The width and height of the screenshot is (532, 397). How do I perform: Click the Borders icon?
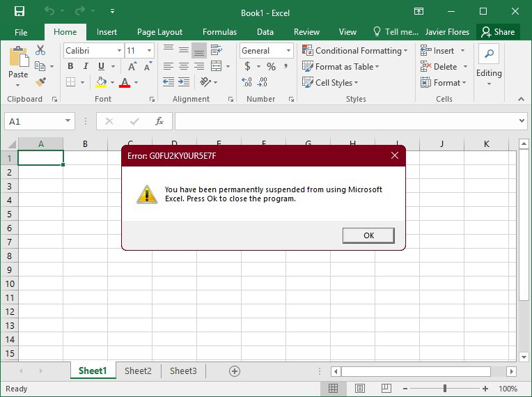70,82
